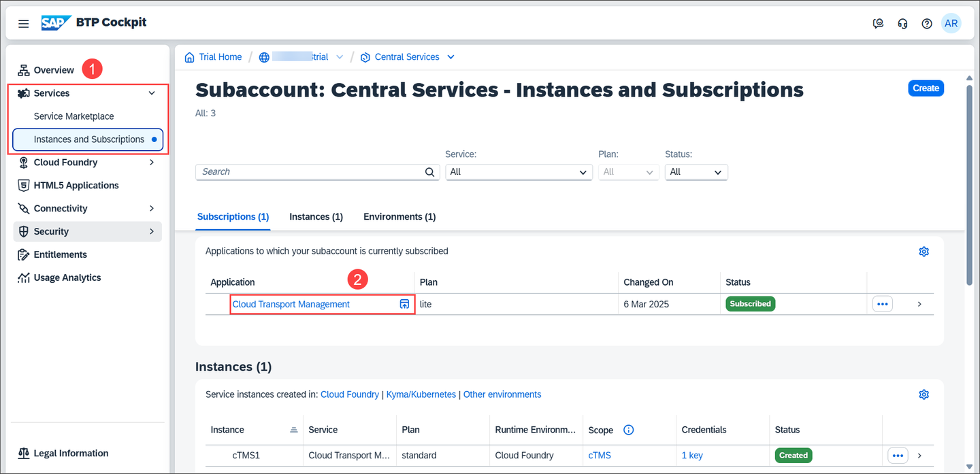Expand details arrow for Cloud Transport Management row
Screen dimensions: 980x474
(919, 304)
